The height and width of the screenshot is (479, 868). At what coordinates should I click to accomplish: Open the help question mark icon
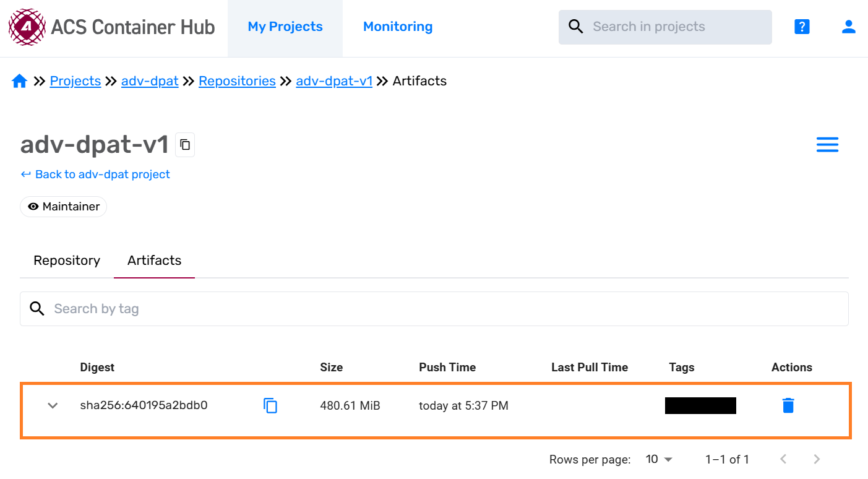click(802, 27)
